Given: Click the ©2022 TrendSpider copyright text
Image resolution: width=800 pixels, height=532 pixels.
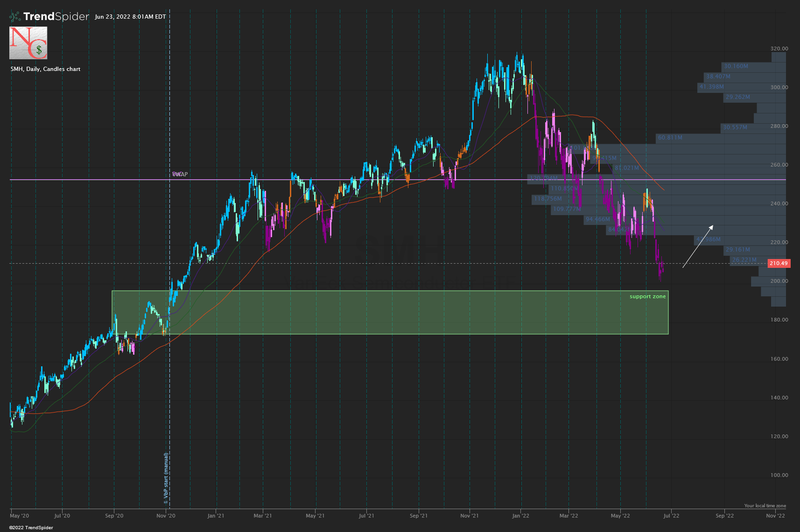Looking at the screenshot, I should [31, 528].
